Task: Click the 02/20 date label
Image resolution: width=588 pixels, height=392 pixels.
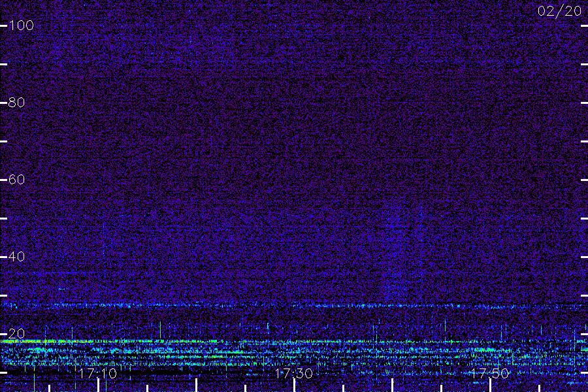Action: pos(559,11)
